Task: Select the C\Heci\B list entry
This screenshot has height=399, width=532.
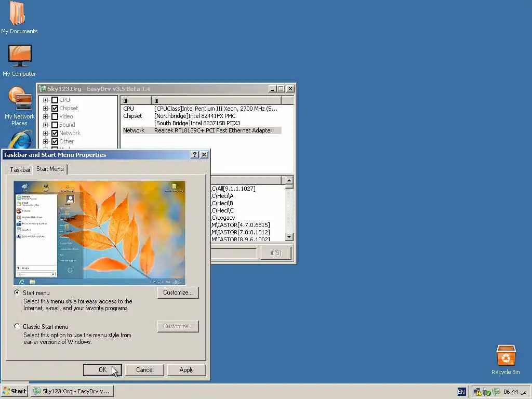Action: [x=222, y=203]
